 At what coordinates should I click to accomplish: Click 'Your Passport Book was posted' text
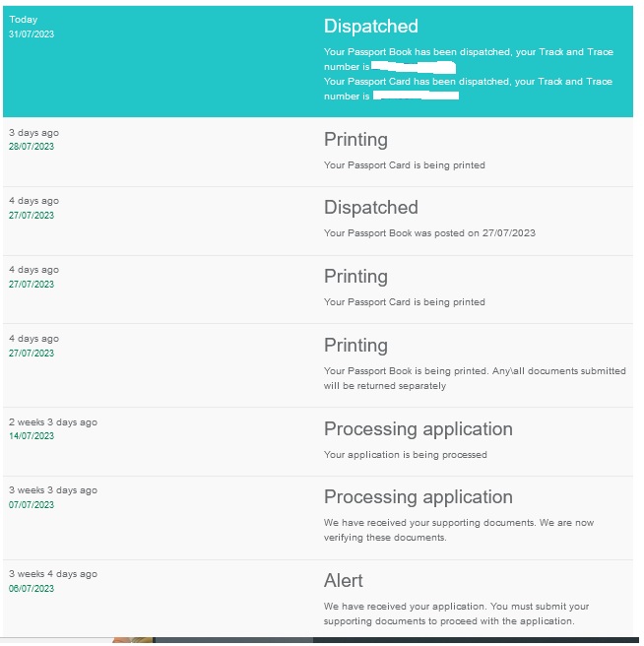429,233
